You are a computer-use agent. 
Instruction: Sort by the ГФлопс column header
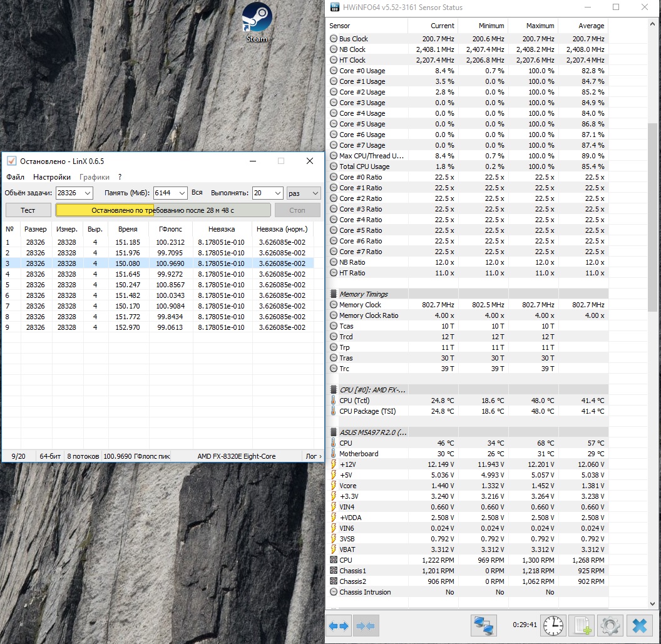[x=170, y=229]
